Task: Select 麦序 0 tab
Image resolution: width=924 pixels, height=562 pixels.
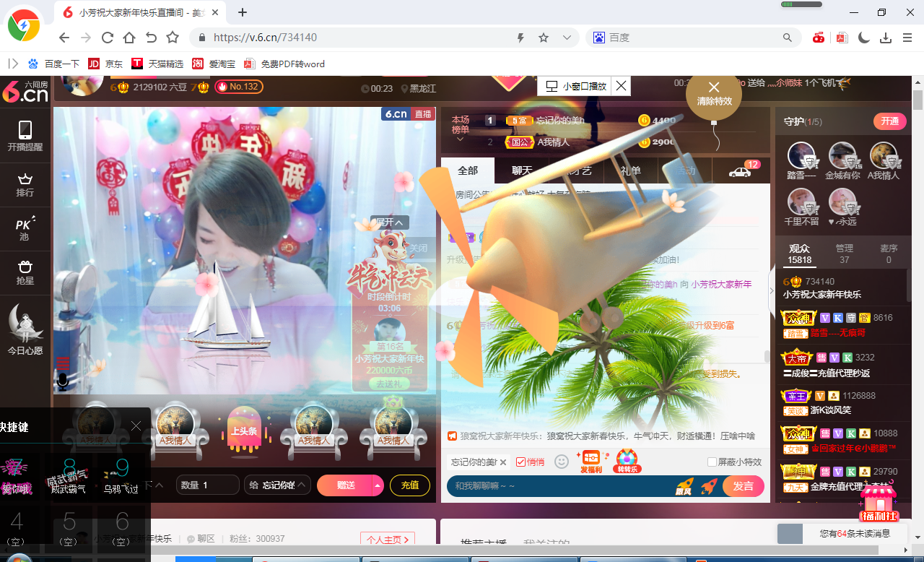Action: click(x=889, y=254)
